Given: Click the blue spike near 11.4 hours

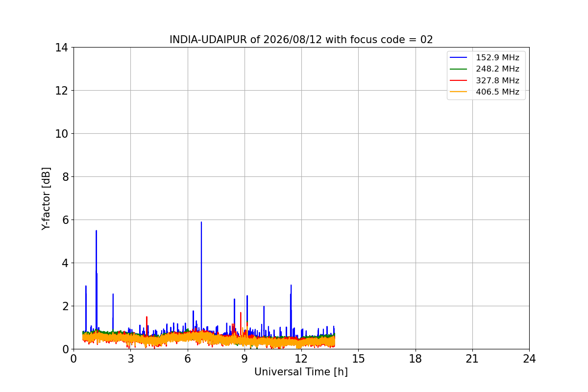Looking at the screenshot, I should (291, 285).
